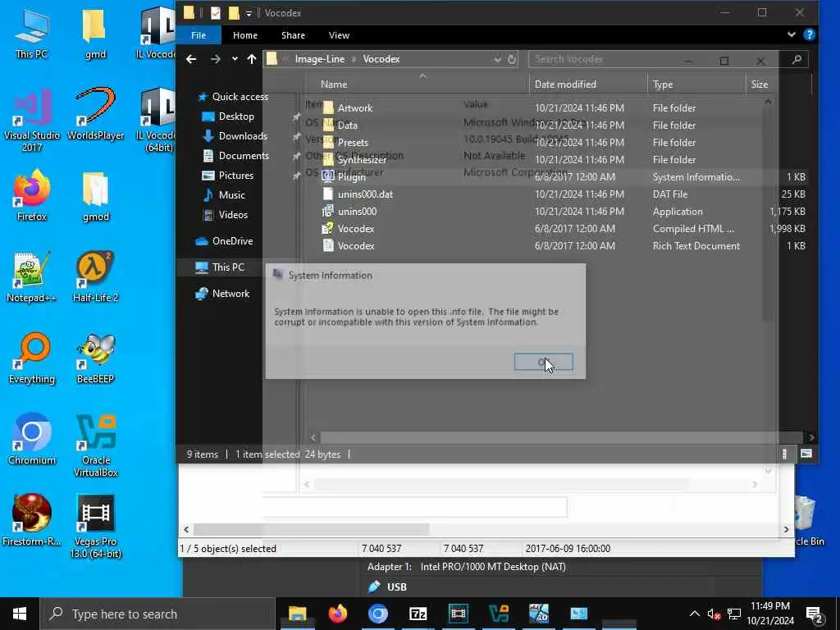
Task: Open the notification center icon
Action: coord(814,614)
